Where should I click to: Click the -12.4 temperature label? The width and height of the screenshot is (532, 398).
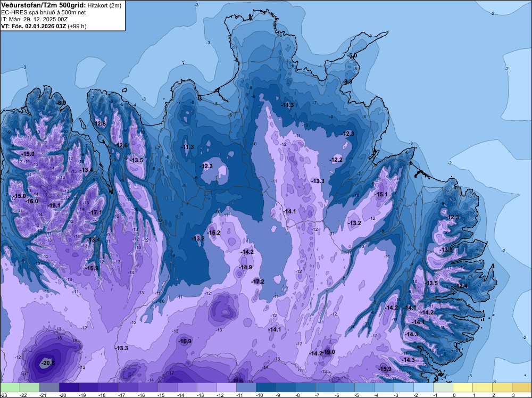point(461,286)
